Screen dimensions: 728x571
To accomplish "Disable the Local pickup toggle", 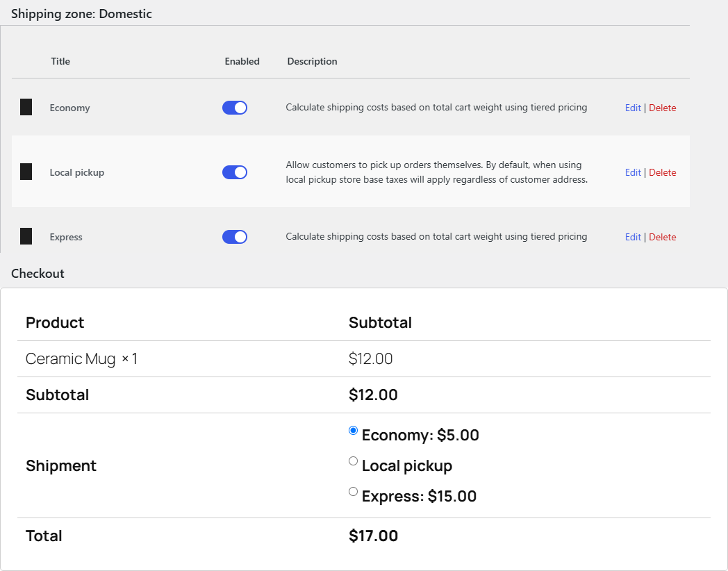I will coord(235,172).
